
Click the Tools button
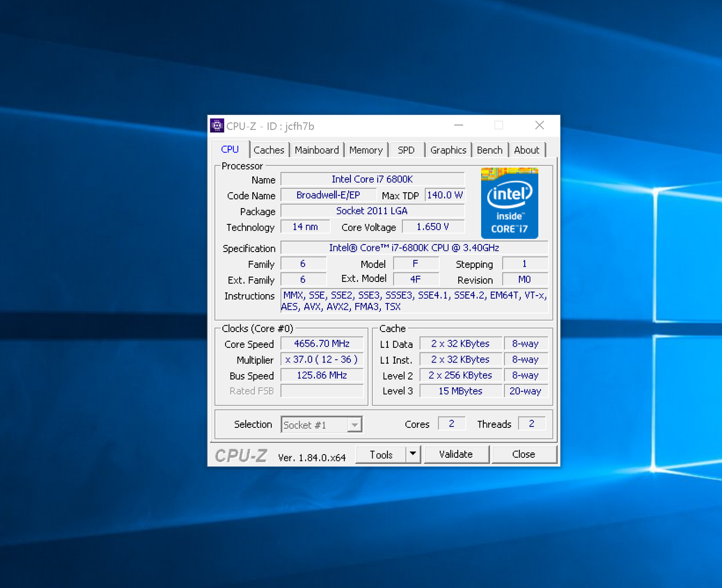click(x=381, y=454)
